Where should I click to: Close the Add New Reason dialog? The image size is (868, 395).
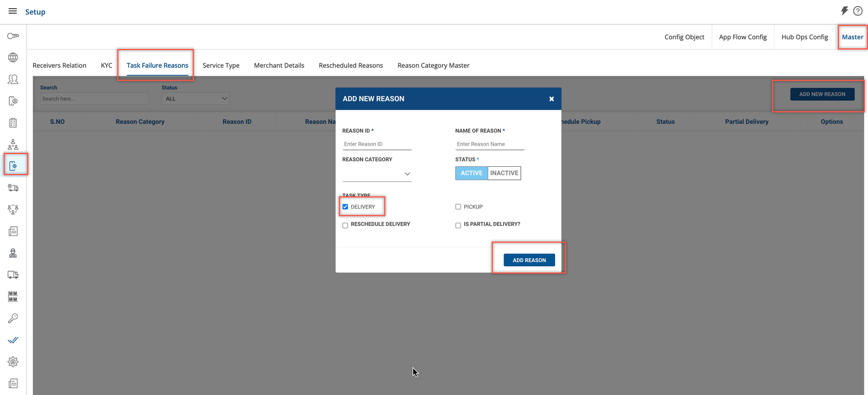(x=552, y=99)
